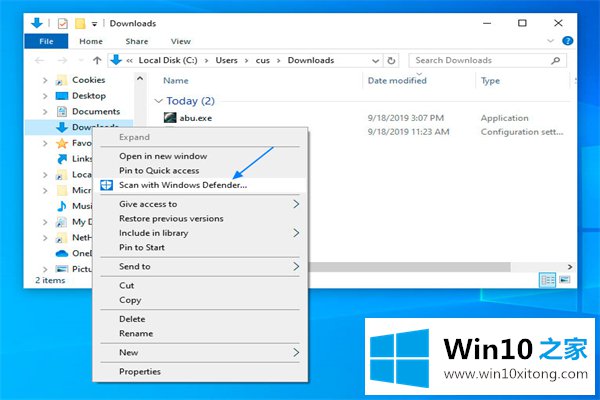This screenshot has height=400, width=600.
Task: Click the Favorites star icon
Action: tap(62, 143)
